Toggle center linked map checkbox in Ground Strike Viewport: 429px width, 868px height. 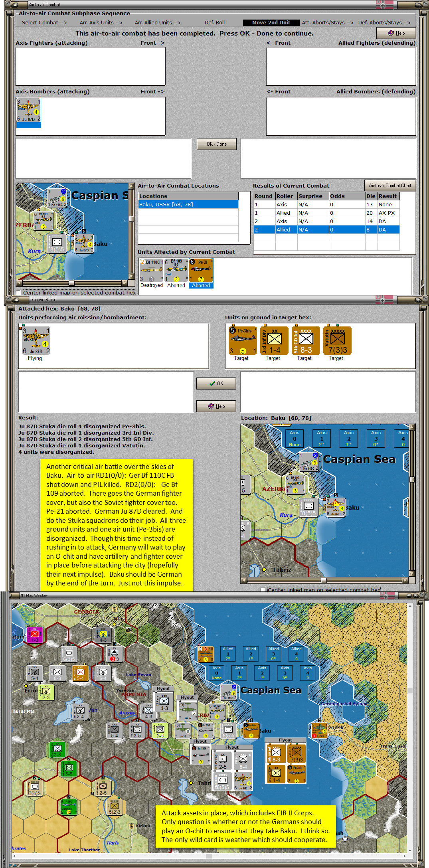pyautogui.click(x=263, y=589)
